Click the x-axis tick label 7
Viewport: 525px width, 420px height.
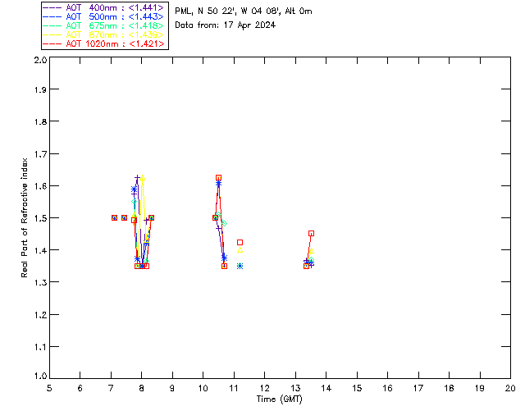111,388
